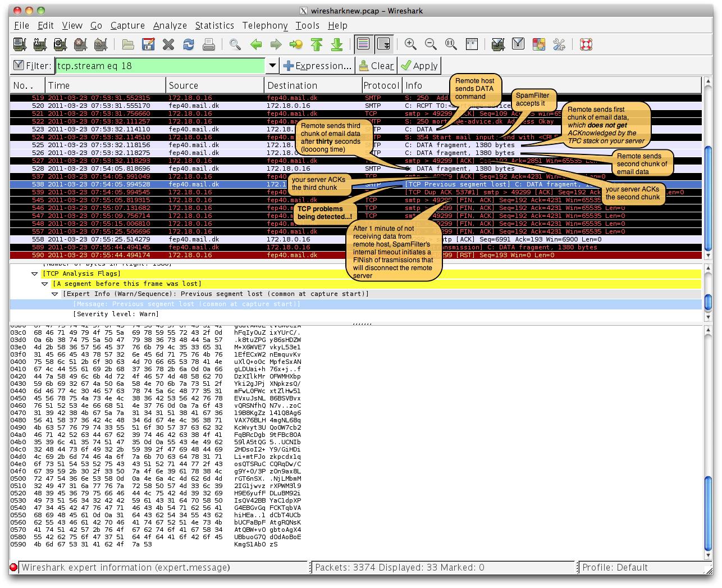Click the Open capture file folder icon
The width and height of the screenshot is (722, 588).
[128, 44]
